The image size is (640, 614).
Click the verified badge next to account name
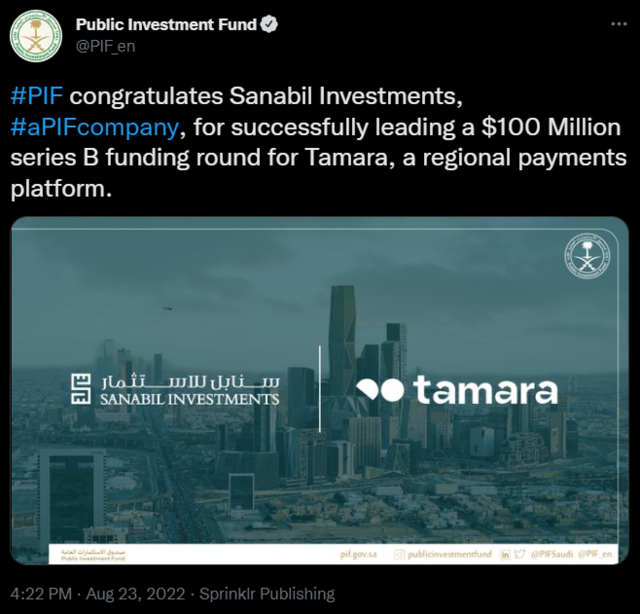pyautogui.click(x=269, y=25)
